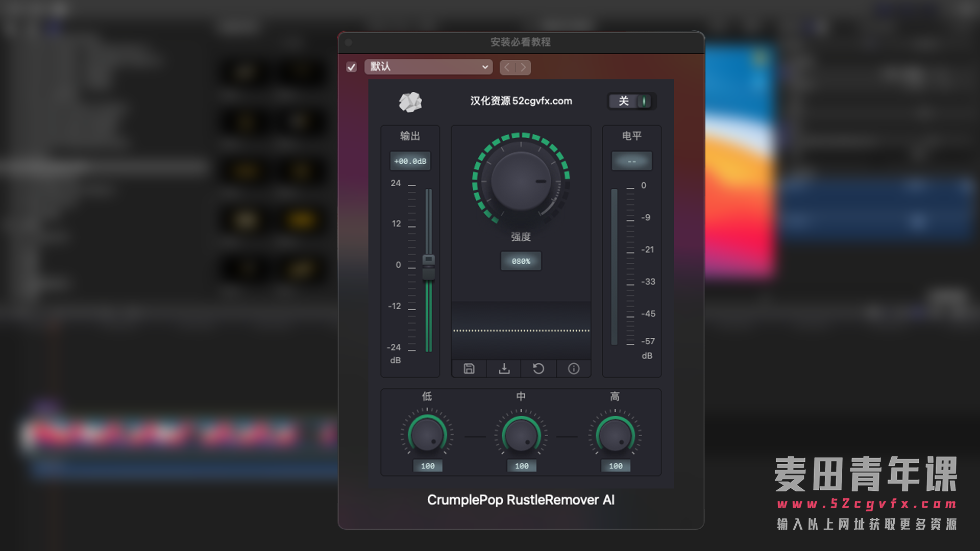
Task: Click the import preset download icon
Action: tap(504, 368)
